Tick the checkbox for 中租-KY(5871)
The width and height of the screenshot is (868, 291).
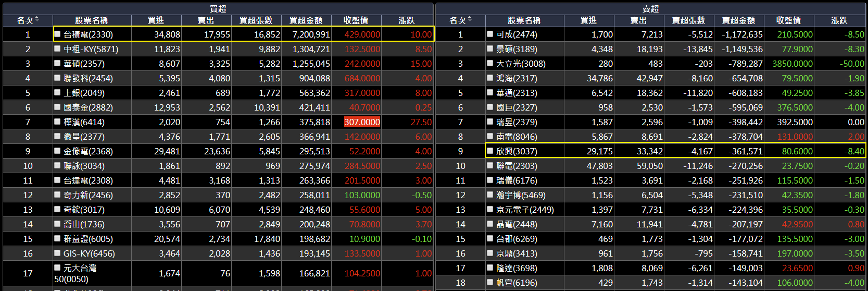[x=58, y=48]
